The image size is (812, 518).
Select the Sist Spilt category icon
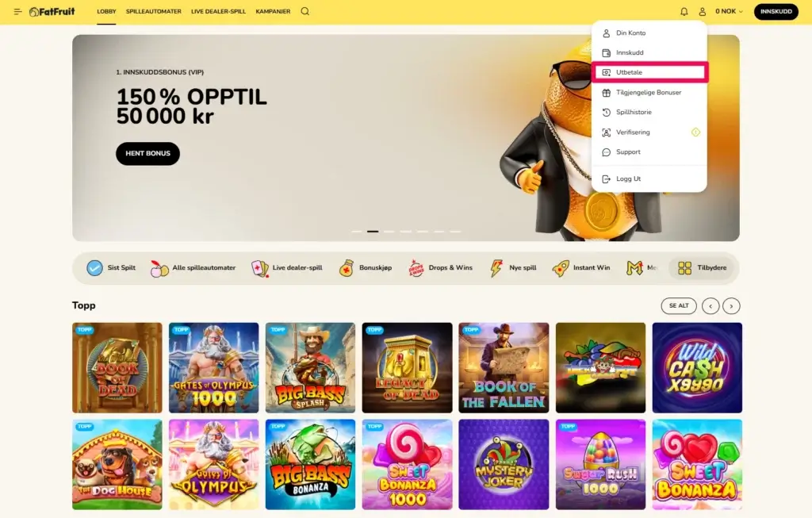click(95, 268)
